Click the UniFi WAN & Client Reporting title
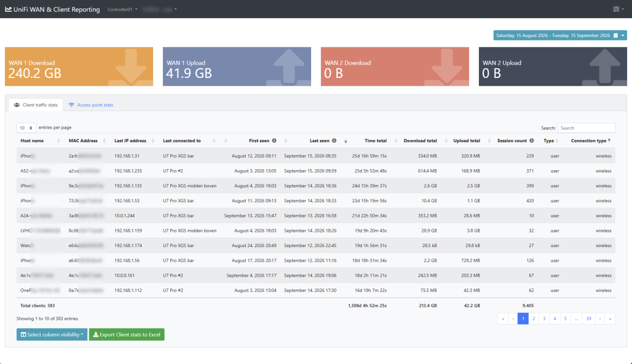The height and width of the screenshot is (364, 632). click(57, 9)
